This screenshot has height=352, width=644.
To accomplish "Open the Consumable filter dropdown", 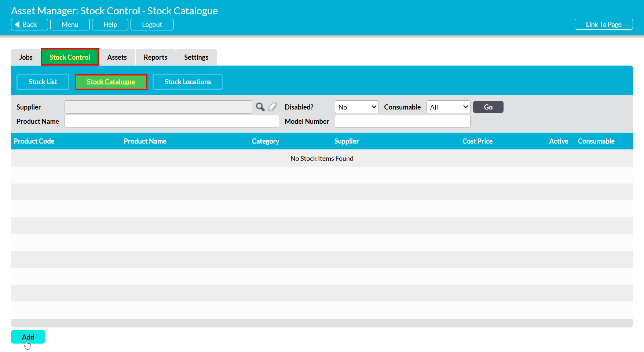I will pyautogui.click(x=448, y=107).
